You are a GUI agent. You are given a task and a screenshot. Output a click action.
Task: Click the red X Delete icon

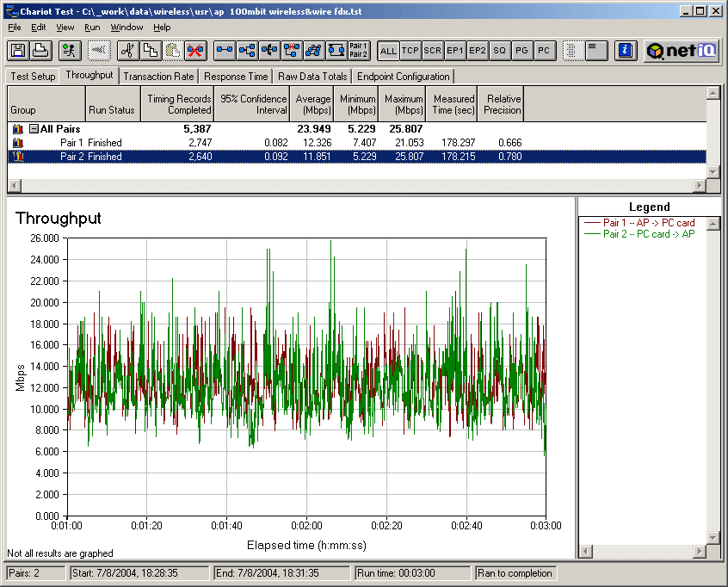[x=195, y=51]
